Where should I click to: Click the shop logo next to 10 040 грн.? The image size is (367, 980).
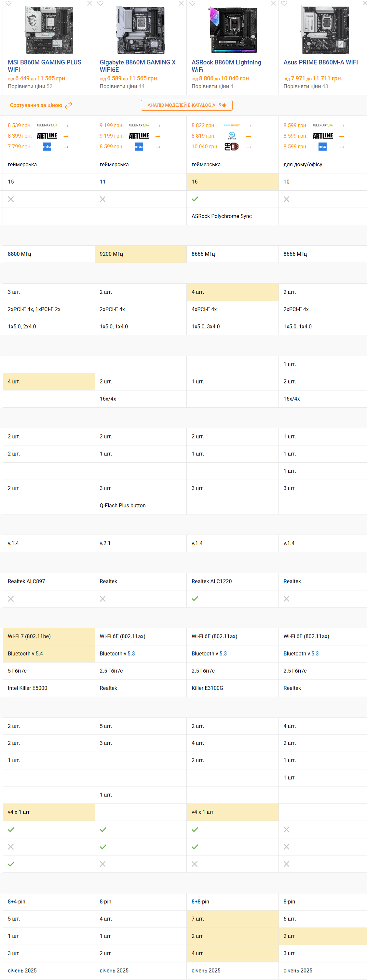pyautogui.click(x=232, y=146)
